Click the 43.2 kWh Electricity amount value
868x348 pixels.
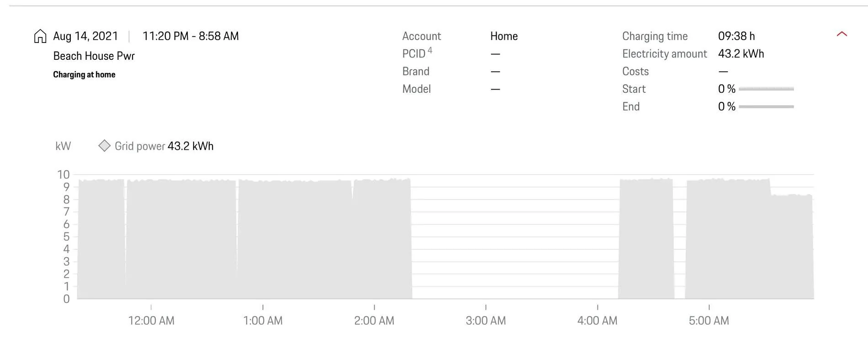(741, 54)
